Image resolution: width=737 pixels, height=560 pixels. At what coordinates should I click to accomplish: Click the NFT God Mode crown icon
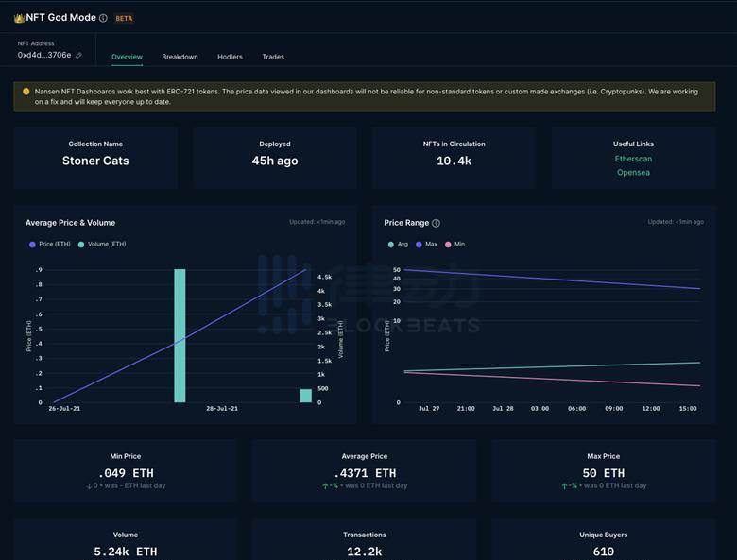pos(19,18)
